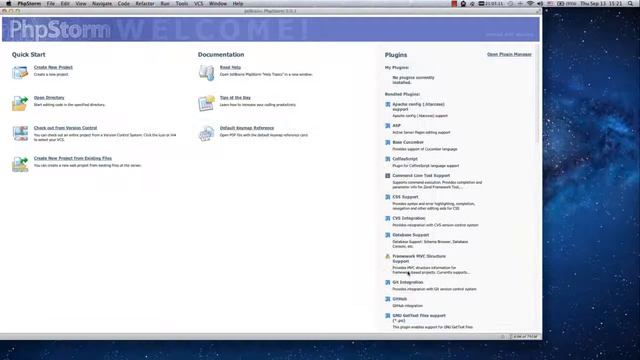Click the Apache config plugin icon

(387, 104)
